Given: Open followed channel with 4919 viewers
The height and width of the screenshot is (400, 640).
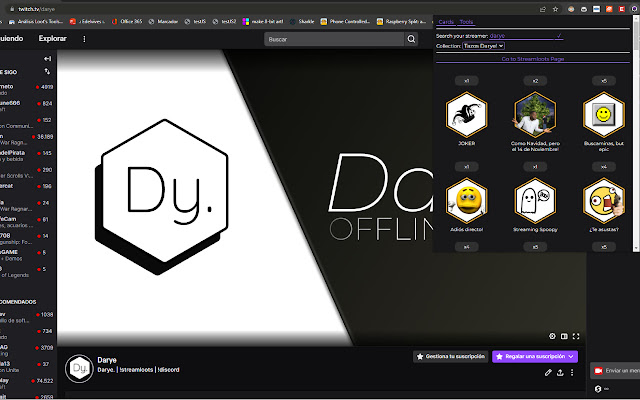Looking at the screenshot, I should click(x=27, y=89).
